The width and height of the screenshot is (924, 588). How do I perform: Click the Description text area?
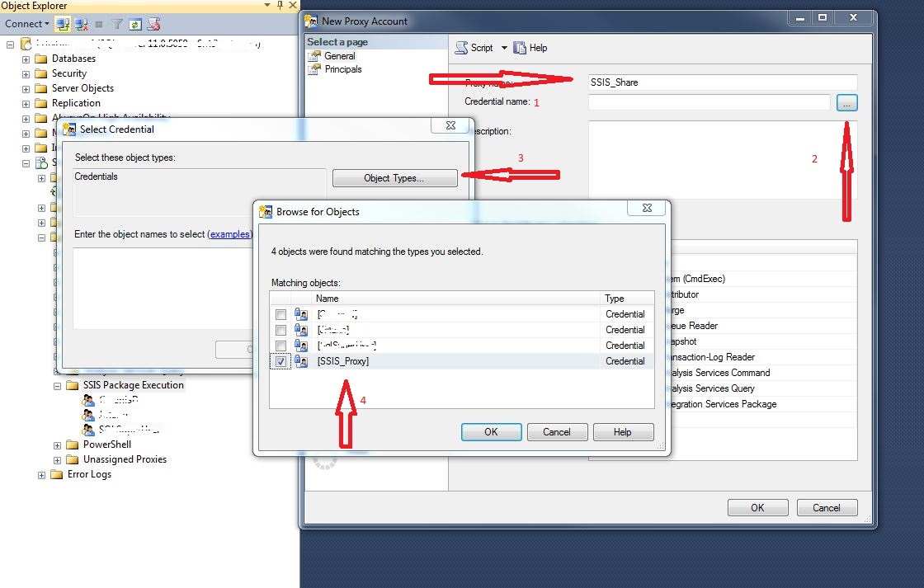coord(723,160)
